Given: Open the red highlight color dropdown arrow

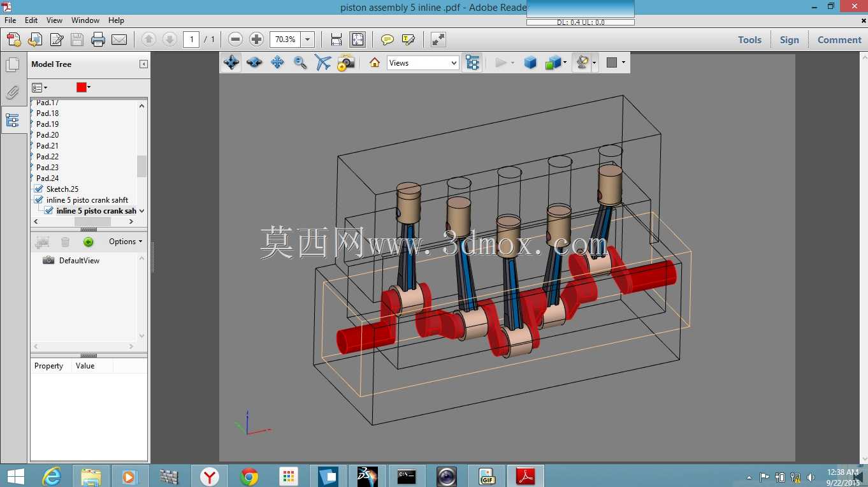Looking at the screenshot, I should [89, 87].
